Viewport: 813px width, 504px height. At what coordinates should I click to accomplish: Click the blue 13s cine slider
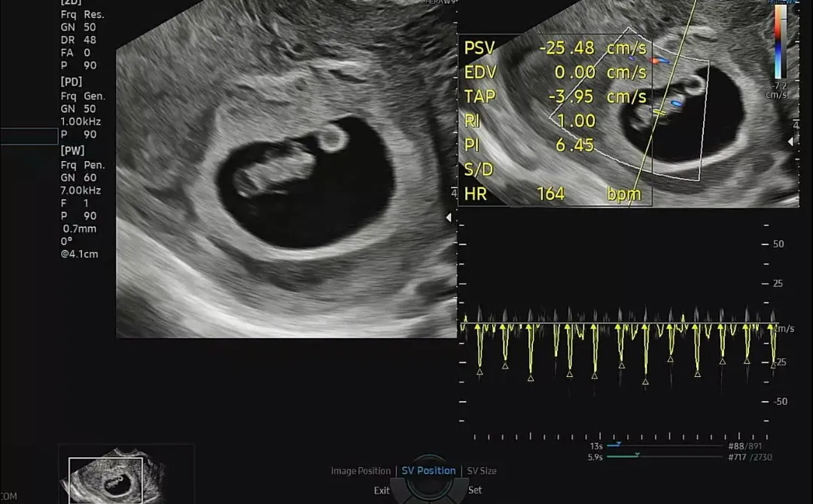point(665,445)
